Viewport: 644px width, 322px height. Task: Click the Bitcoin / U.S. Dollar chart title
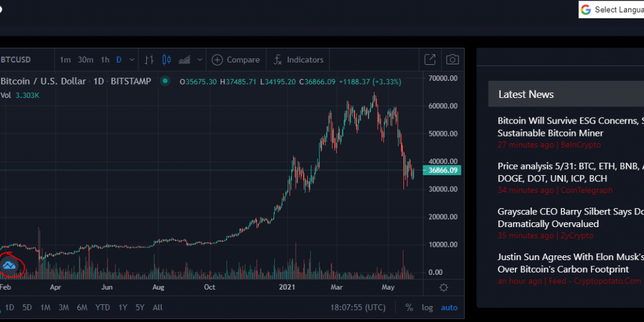[75, 81]
